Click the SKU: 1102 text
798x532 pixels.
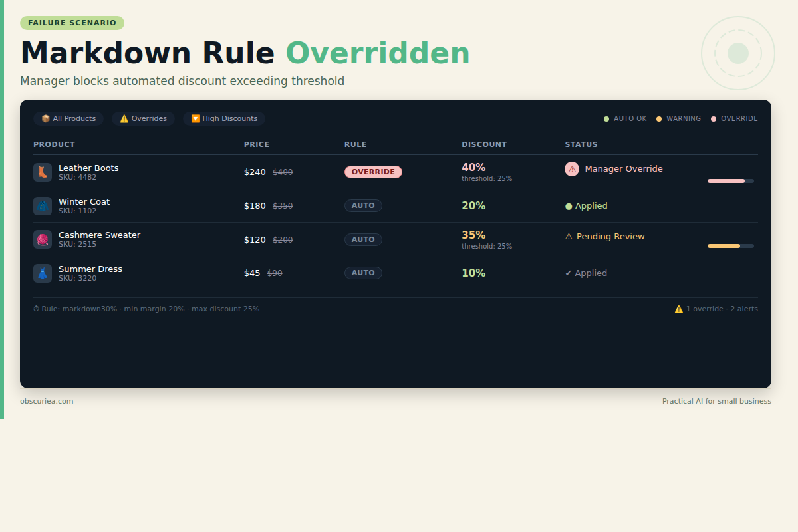(77, 211)
